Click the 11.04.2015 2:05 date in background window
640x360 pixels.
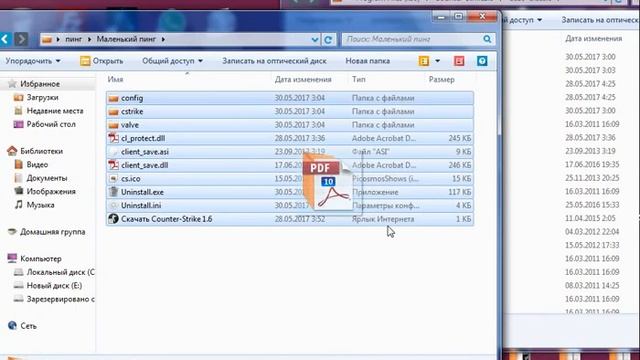(590, 219)
